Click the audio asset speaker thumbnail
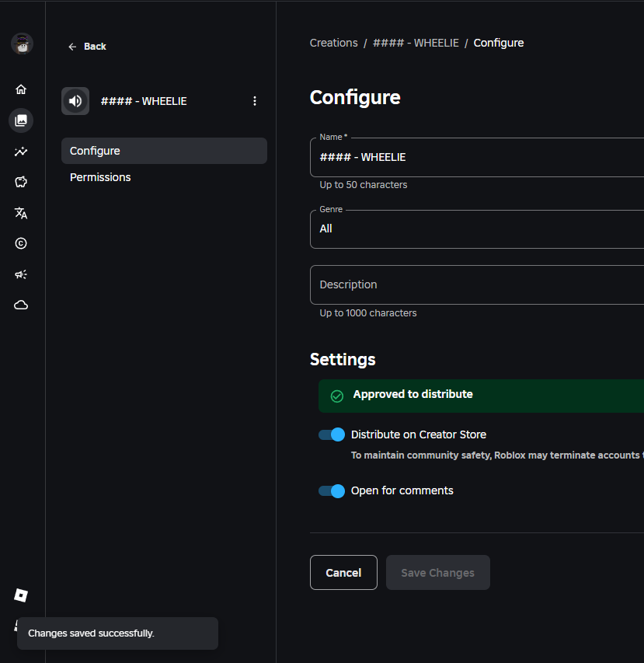 tap(75, 101)
